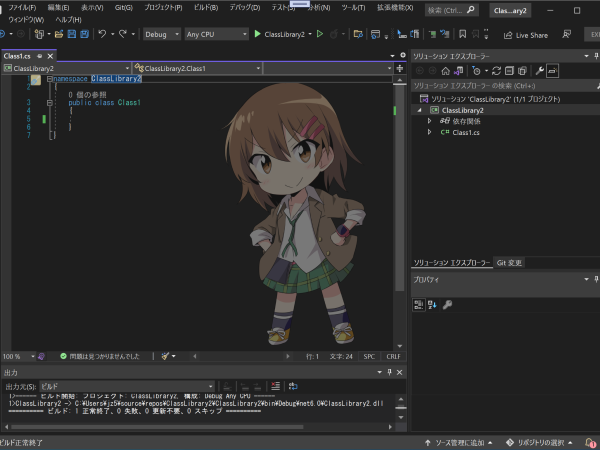Open the output source dropdown showing ビルド
The height and width of the screenshot is (450, 600).
(127, 386)
